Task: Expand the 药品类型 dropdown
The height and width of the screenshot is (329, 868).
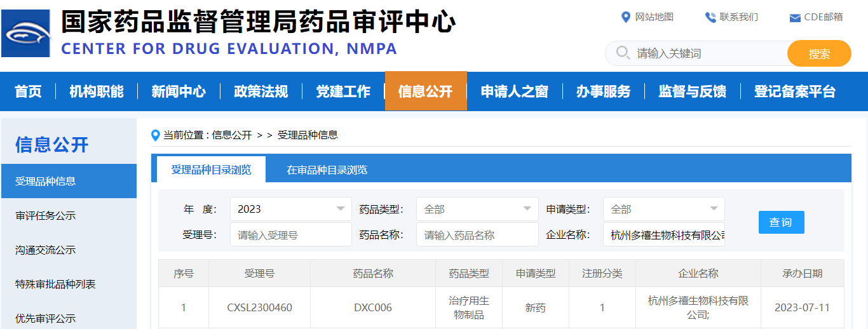Action: [477, 209]
